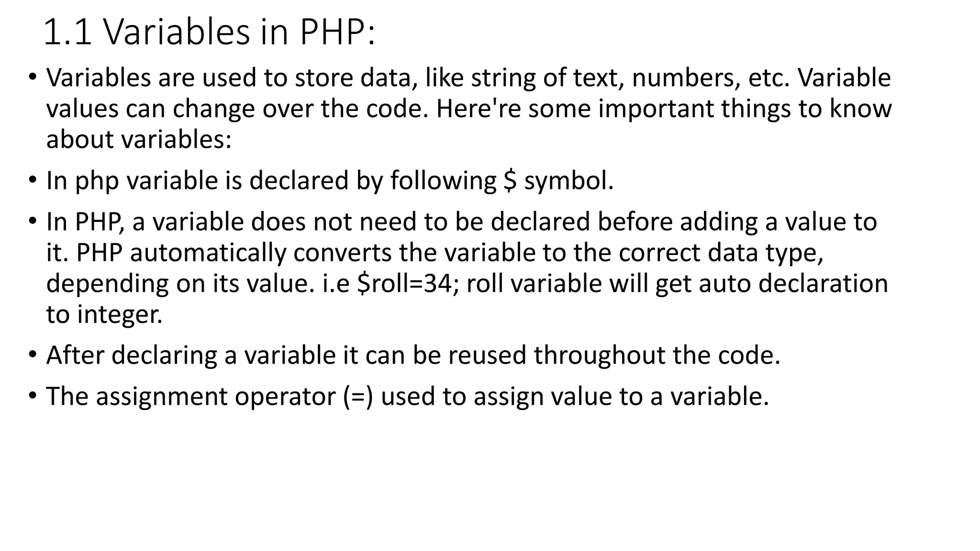Click the word 'Variables' starting the first bullet
980x551 pixels.
99,77
